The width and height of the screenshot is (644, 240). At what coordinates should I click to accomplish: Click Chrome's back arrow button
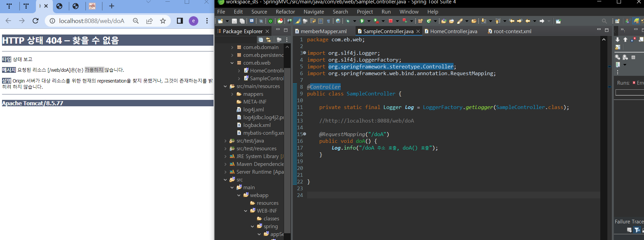(8, 21)
